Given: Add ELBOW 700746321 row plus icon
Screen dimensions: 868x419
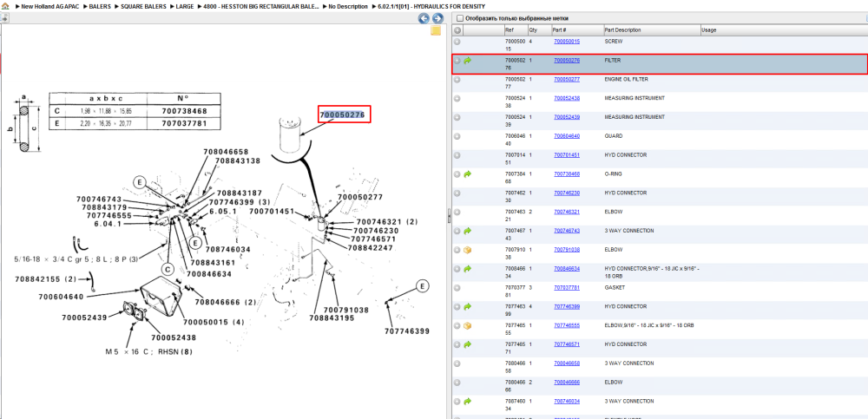Looking at the screenshot, I should click(x=457, y=212).
